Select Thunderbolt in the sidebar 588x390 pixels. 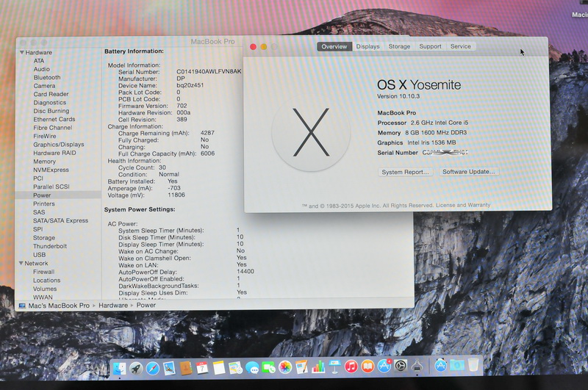(x=50, y=246)
